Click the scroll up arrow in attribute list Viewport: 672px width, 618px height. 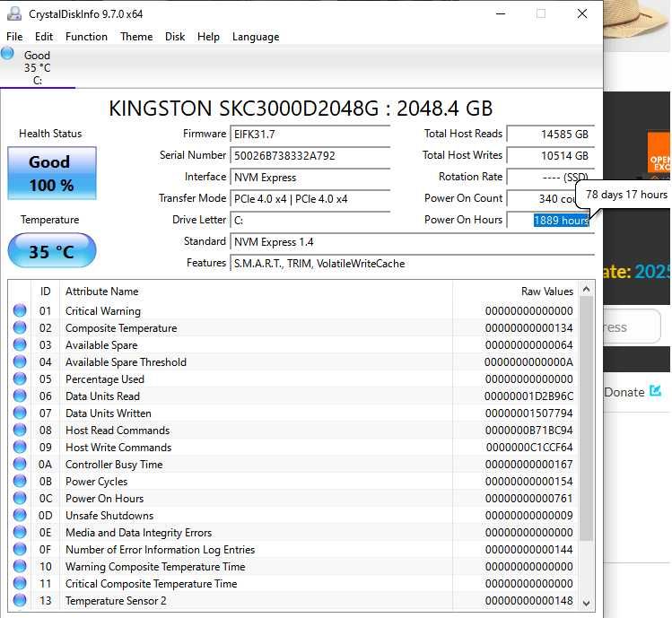pyautogui.click(x=586, y=290)
